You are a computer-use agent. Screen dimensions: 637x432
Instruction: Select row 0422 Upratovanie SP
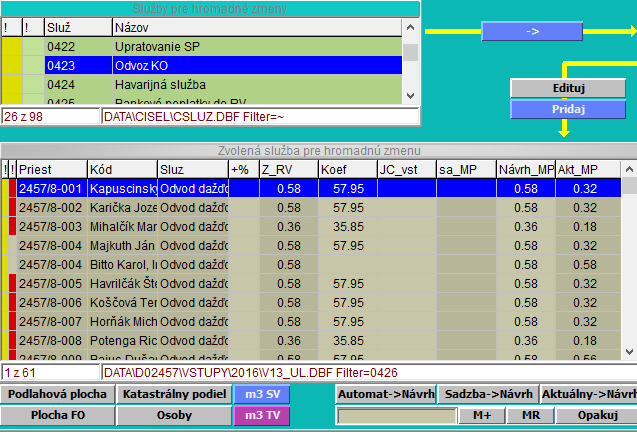(202, 47)
